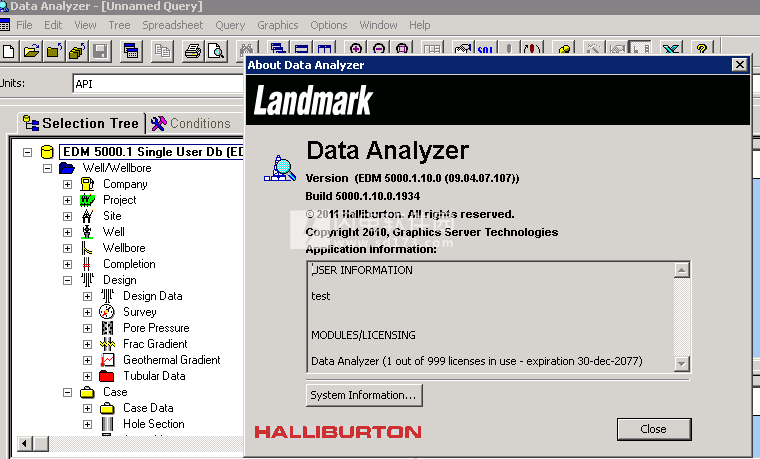Expand the Company tree node

click(x=67, y=185)
